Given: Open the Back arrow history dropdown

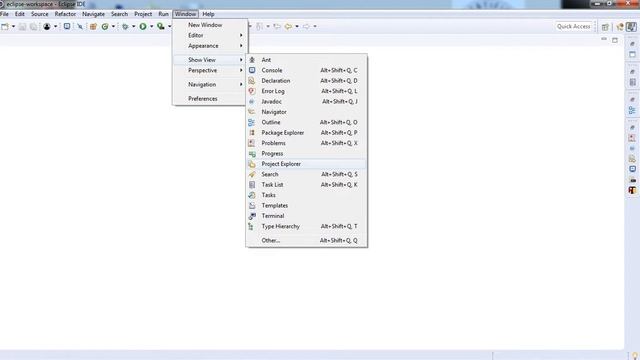Looking at the screenshot, I should (297, 27).
